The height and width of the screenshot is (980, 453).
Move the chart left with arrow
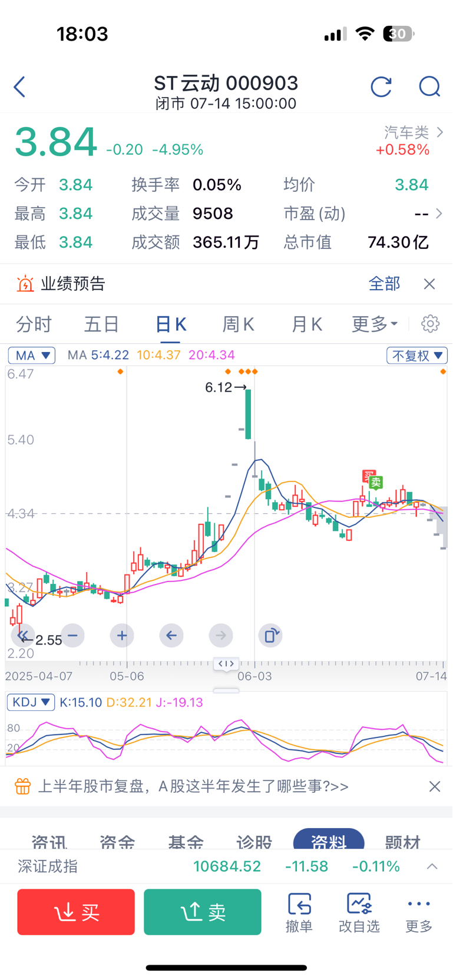click(171, 636)
